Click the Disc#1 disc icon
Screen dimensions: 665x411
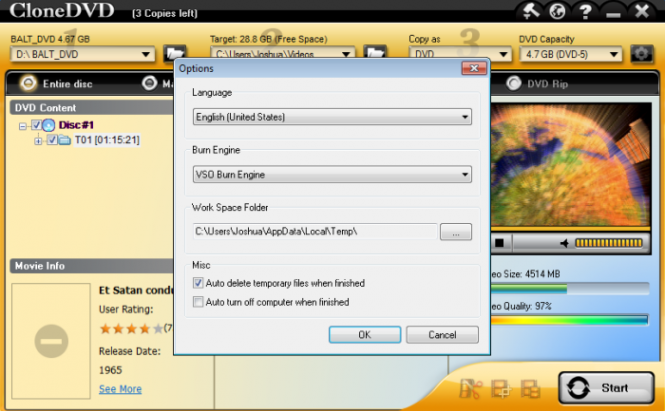point(49,125)
